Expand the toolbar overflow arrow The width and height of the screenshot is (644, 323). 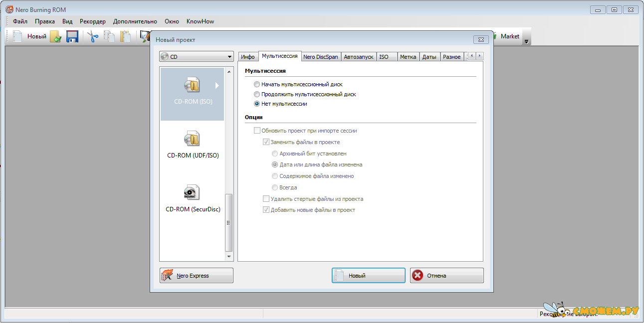526,42
